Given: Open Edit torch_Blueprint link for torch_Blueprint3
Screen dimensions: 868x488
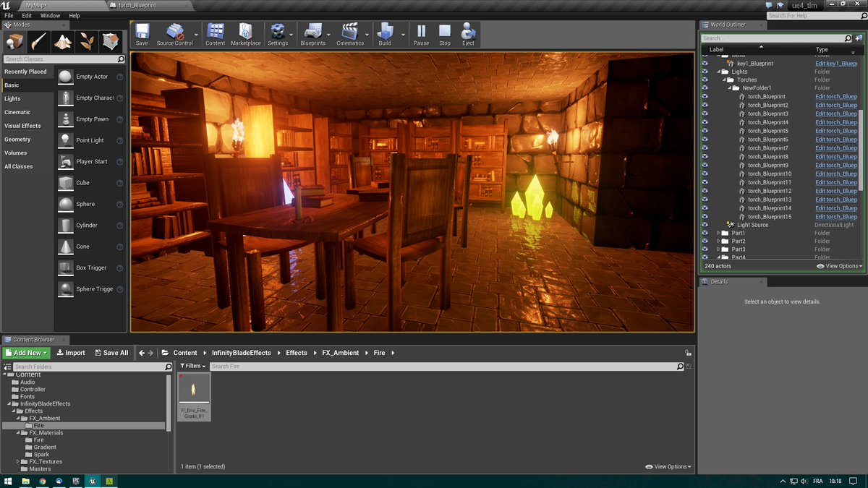Looking at the screenshot, I should coord(836,114).
